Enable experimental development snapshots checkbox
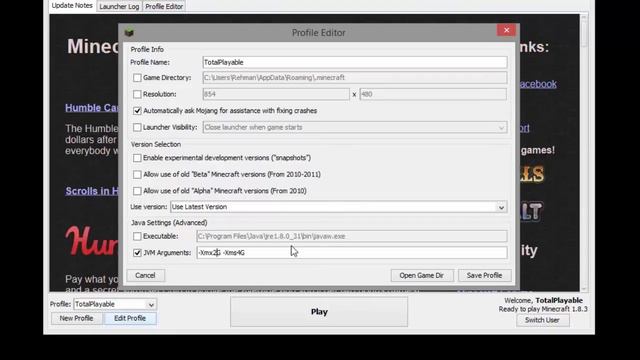Viewport: 640px width, 360px height. pyautogui.click(x=137, y=158)
